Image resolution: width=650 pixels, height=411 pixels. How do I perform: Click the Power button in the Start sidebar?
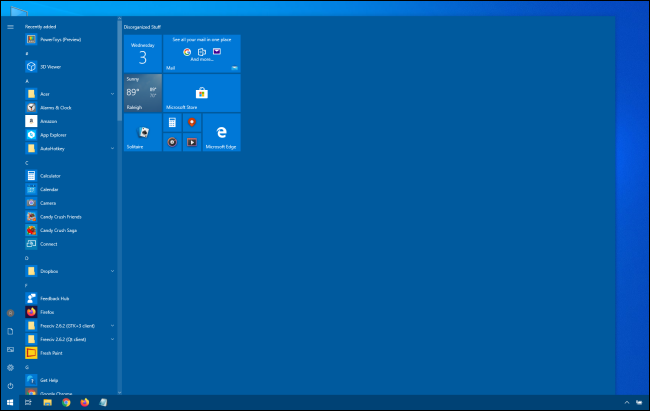[10, 385]
